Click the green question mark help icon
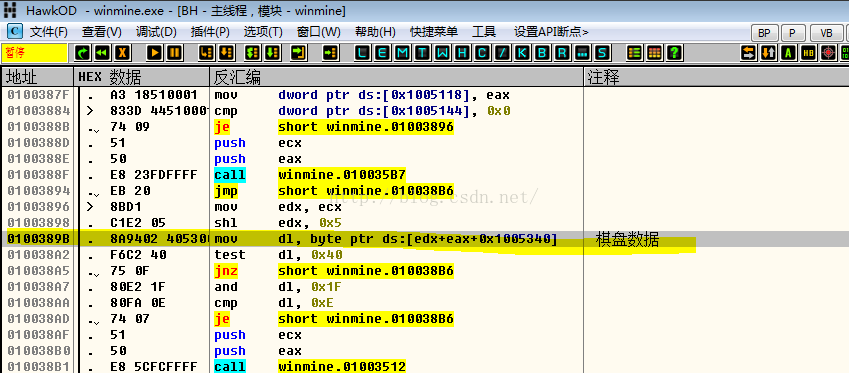The width and height of the screenshot is (849, 373). (674, 53)
